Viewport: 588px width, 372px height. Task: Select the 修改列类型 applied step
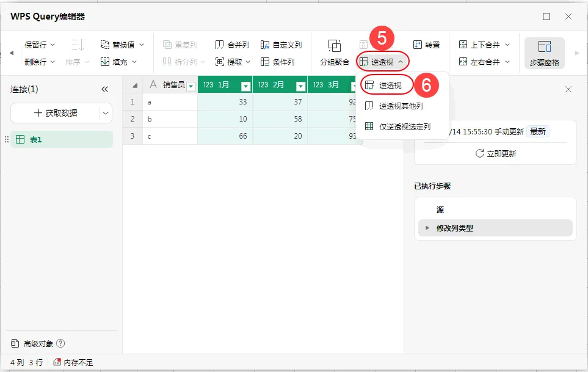click(x=495, y=228)
